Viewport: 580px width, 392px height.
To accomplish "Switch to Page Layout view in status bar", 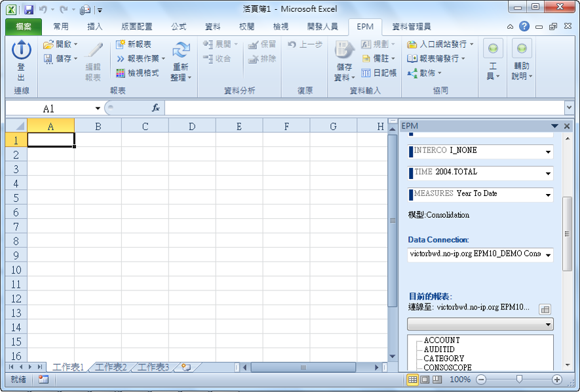I will pyautogui.click(x=425, y=380).
